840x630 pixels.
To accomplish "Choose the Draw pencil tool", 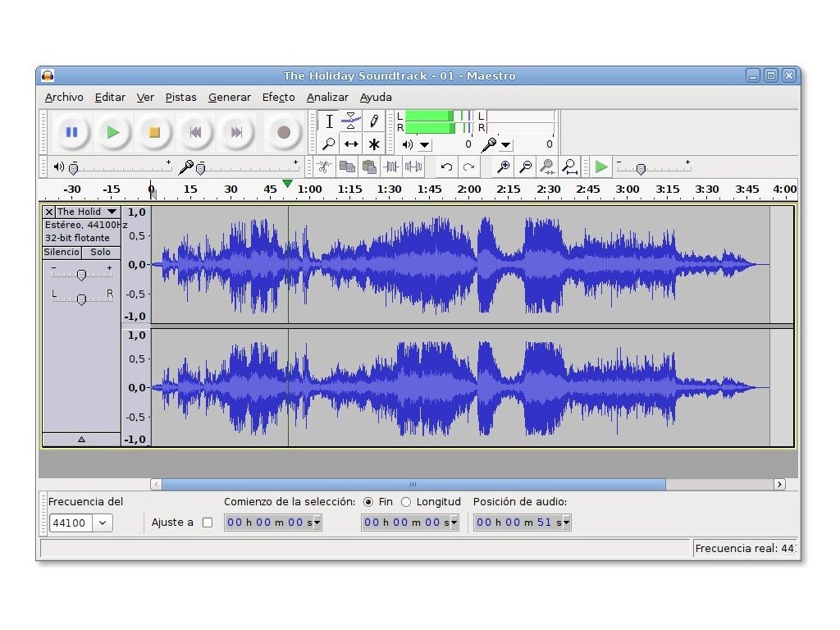I will point(374,121).
